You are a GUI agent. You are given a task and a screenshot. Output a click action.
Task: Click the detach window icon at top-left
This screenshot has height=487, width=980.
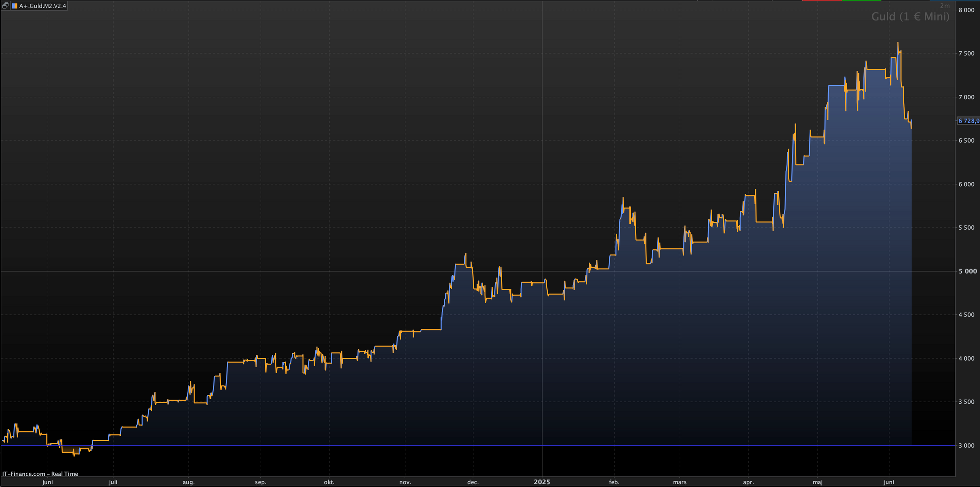click(x=5, y=6)
